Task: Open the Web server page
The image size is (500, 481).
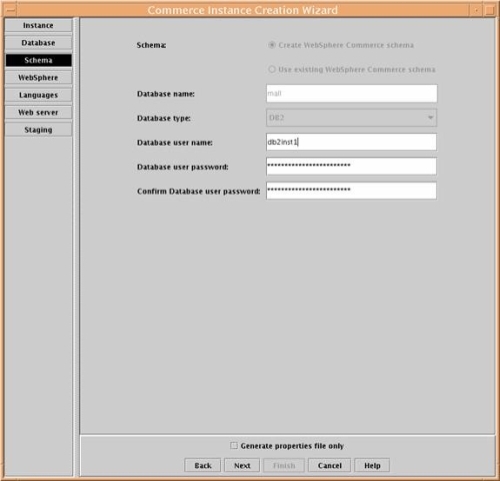Action: [38, 112]
